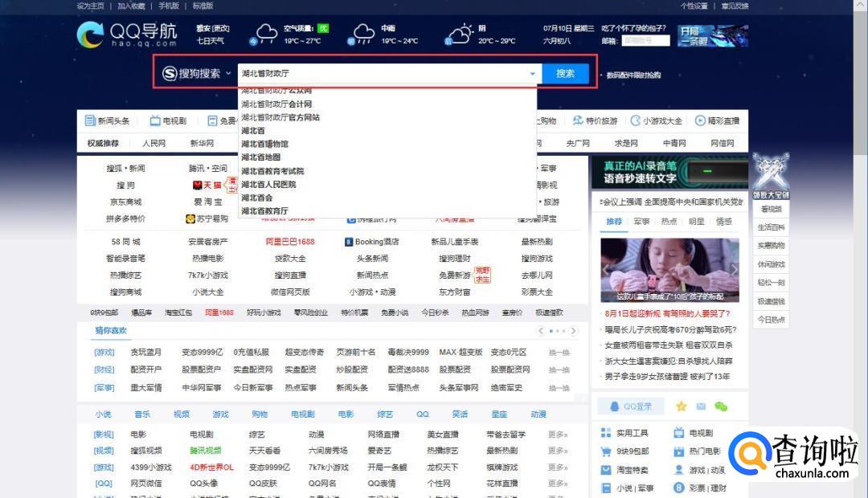Click the QQ导航 logo
868x498 pixels.
coord(127,35)
